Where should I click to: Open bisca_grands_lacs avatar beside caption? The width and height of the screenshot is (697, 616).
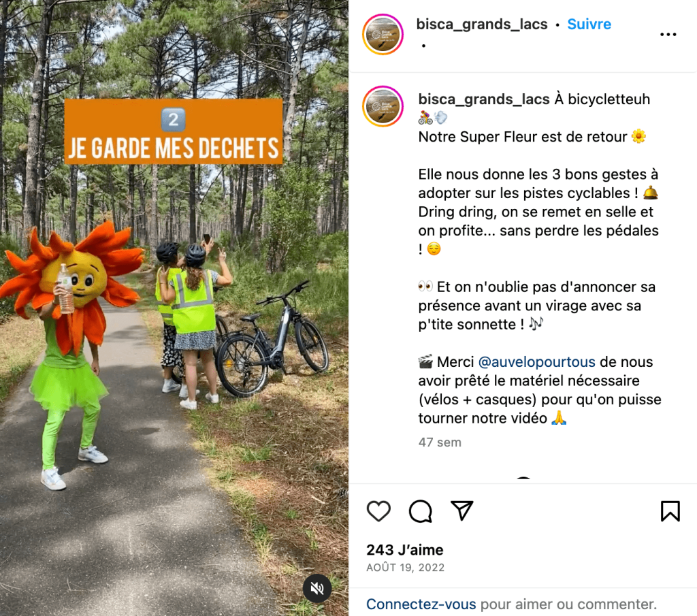383,107
